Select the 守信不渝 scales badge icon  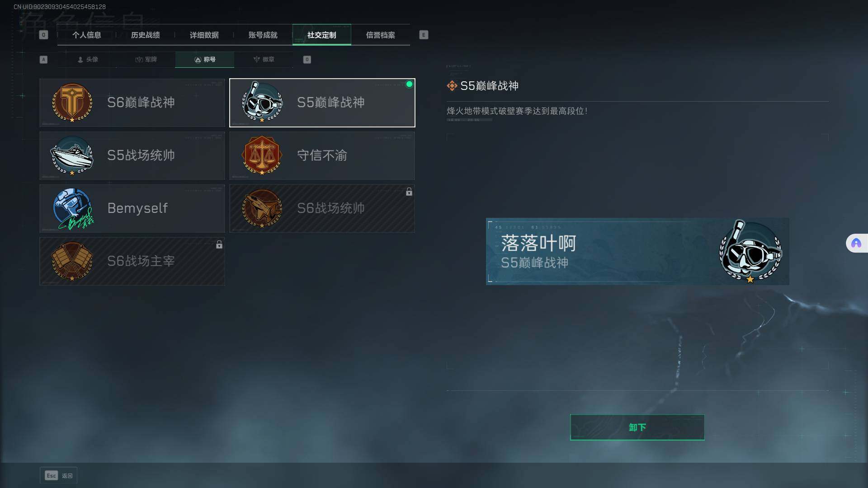(262, 155)
